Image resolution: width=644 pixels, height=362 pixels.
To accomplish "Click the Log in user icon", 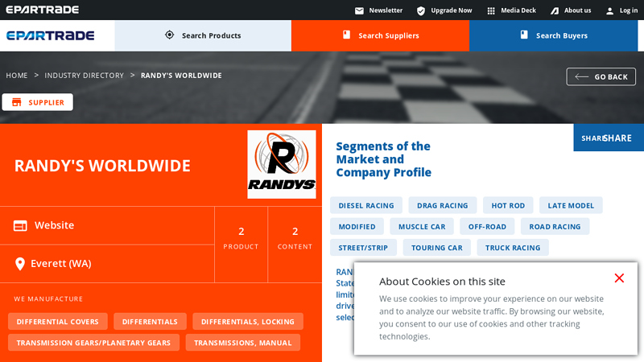I will pyautogui.click(x=609, y=10).
